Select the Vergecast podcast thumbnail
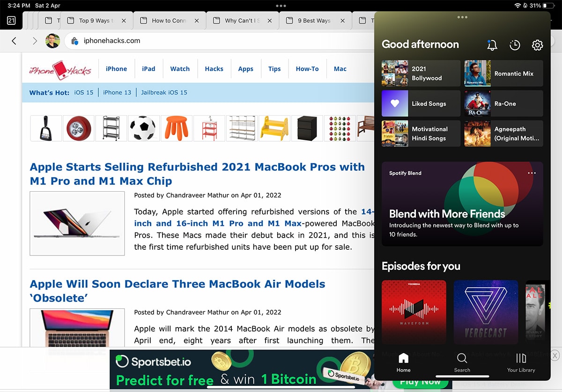The width and height of the screenshot is (562, 392). 486,312
